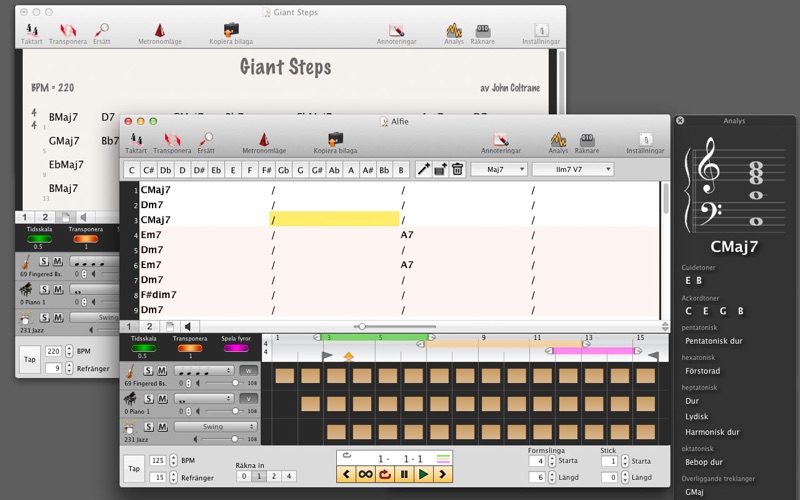Click Tap button in Giant Steps window
The image size is (800, 500).
30,359
